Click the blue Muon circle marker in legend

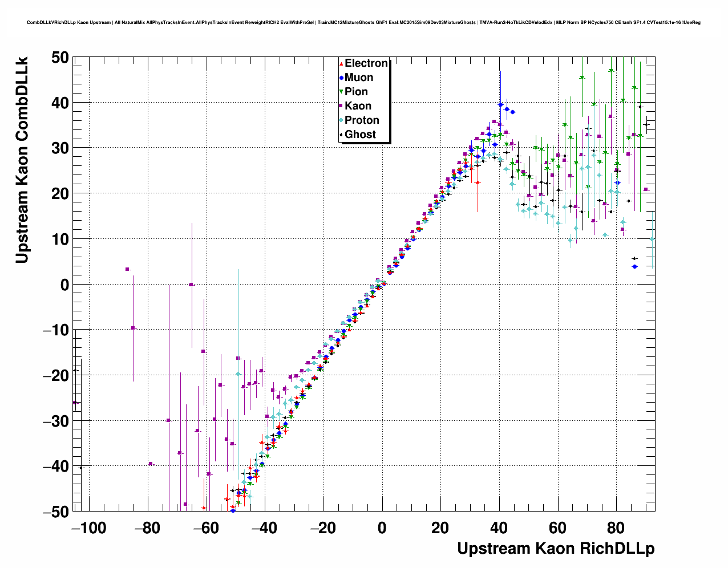pos(341,78)
